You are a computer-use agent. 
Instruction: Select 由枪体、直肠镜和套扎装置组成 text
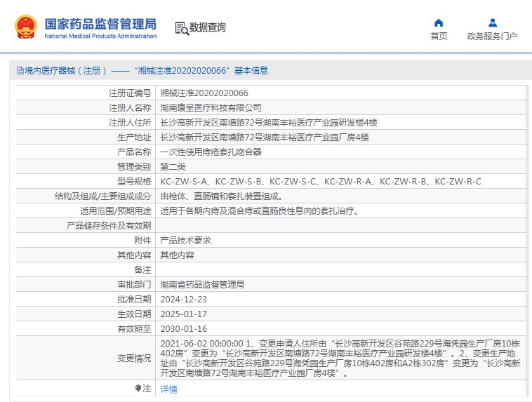pos(221,196)
